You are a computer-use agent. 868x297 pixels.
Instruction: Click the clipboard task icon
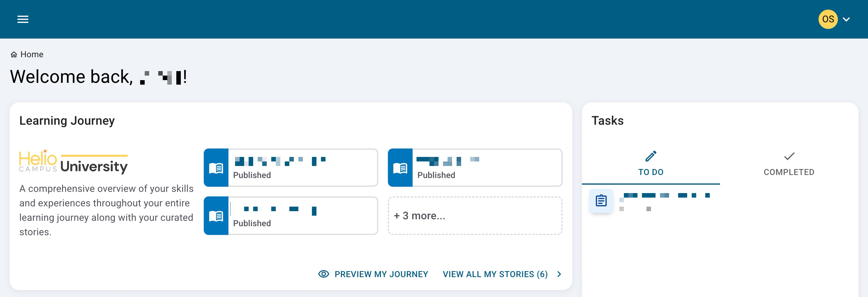coord(601,201)
